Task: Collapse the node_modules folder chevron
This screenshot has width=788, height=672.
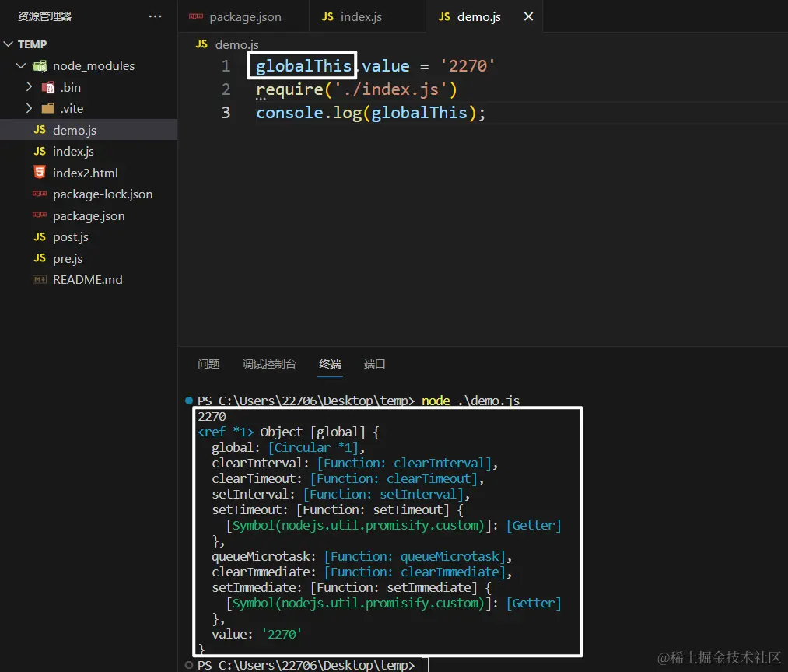Action: (x=21, y=66)
